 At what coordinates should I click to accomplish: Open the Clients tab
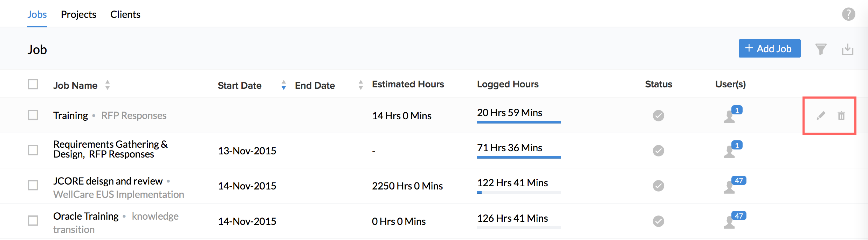(x=125, y=14)
